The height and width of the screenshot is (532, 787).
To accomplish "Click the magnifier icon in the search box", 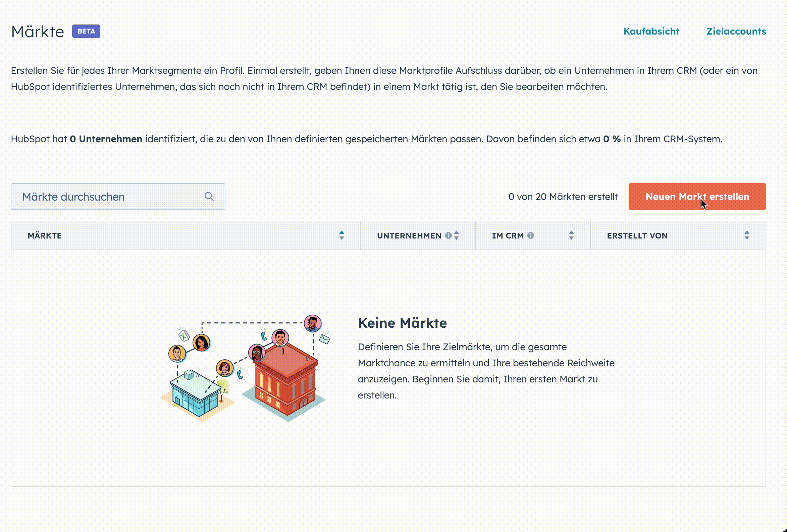I will pos(209,197).
